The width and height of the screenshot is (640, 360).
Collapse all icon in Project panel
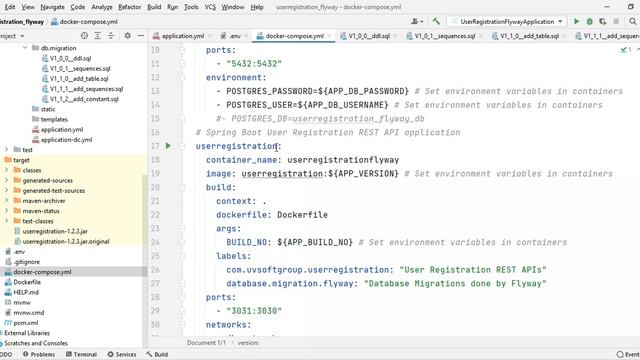pyautogui.click(x=111, y=36)
